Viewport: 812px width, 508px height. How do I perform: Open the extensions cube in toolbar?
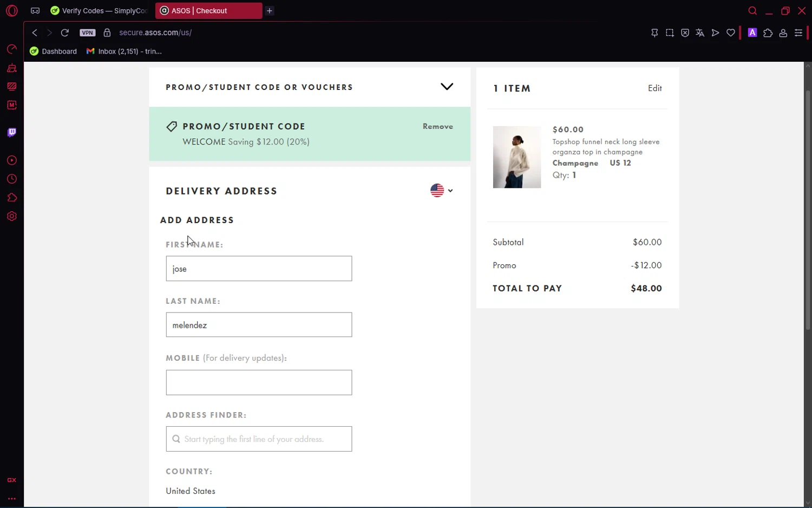[768, 33]
